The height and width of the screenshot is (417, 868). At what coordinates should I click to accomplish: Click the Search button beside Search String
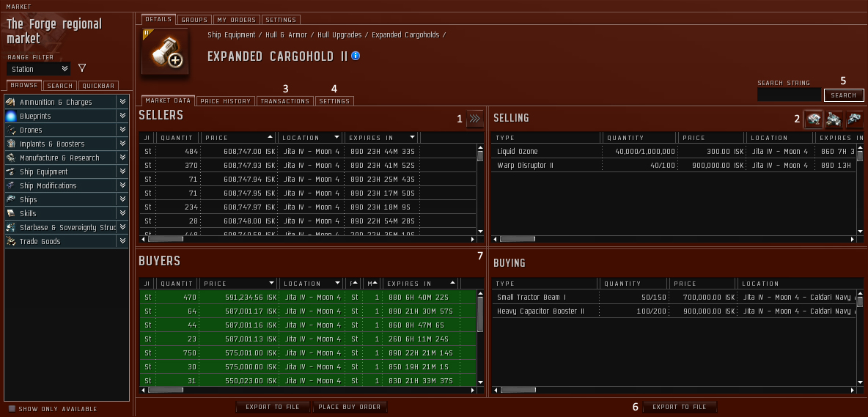point(844,95)
